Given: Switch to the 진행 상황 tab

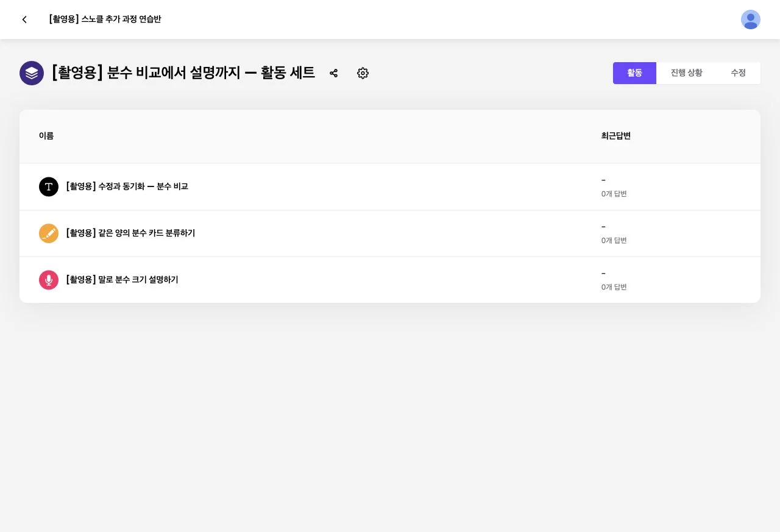Looking at the screenshot, I should [x=686, y=73].
